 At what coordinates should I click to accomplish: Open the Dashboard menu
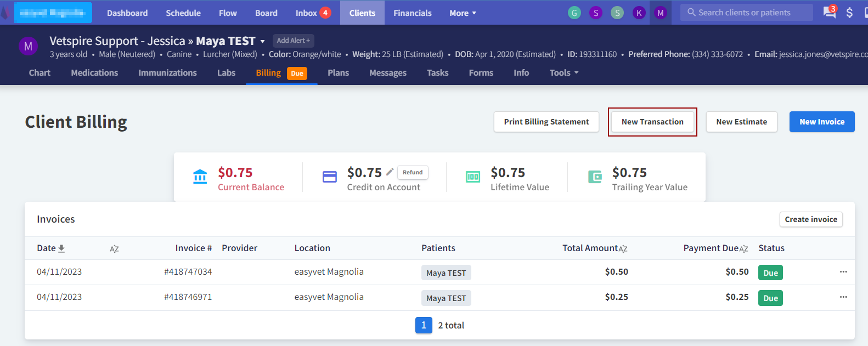[x=127, y=13]
